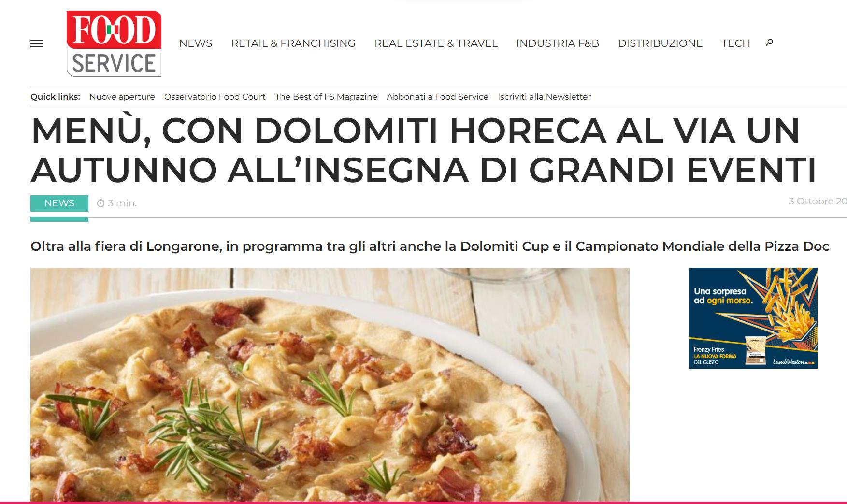Click Iscriviti alla Newsletter link
The width and height of the screenshot is (847, 504).
pos(544,97)
